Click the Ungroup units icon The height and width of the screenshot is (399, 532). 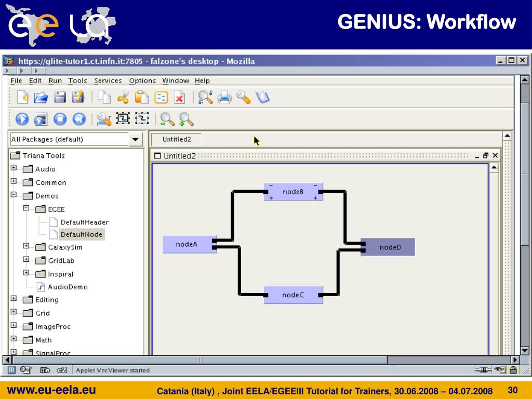(x=142, y=118)
